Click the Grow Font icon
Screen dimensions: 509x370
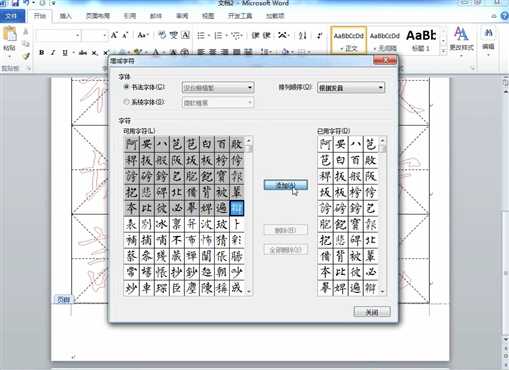(x=114, y=35)
